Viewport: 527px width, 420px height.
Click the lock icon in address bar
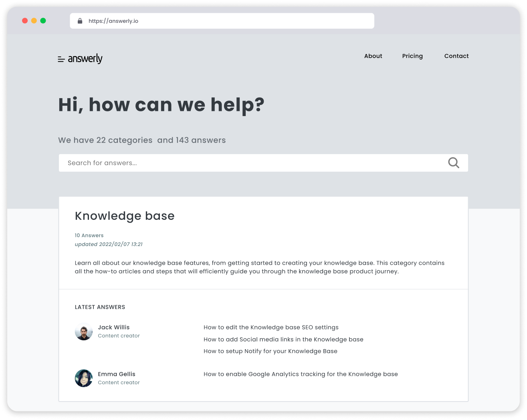(80, 21)
